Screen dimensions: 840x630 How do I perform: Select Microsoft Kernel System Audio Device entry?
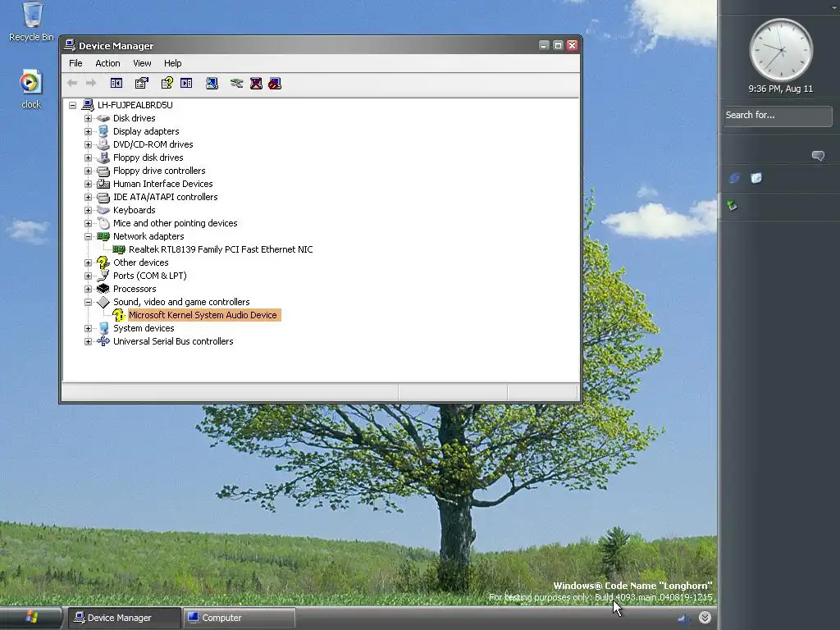[x=203, y=315]
